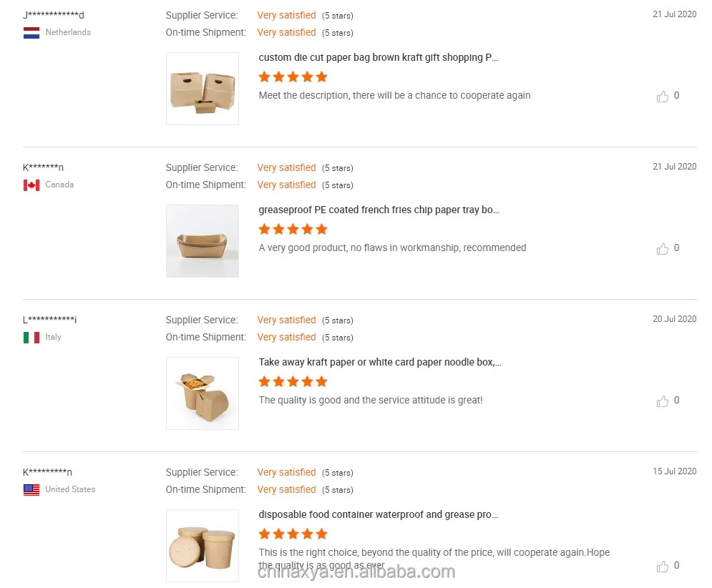Click the star rating on noodle box review
712x588 pixels.
click(293, 382)
